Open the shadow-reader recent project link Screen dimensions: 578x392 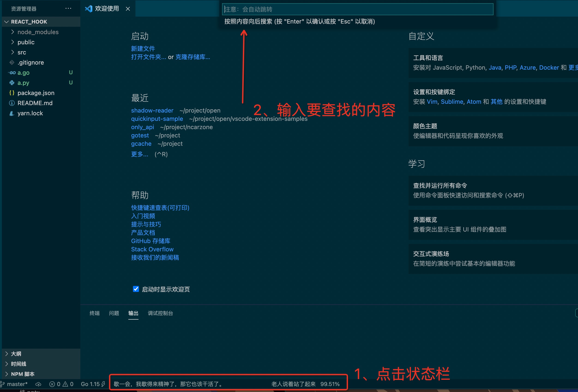[x=152, y=110]
